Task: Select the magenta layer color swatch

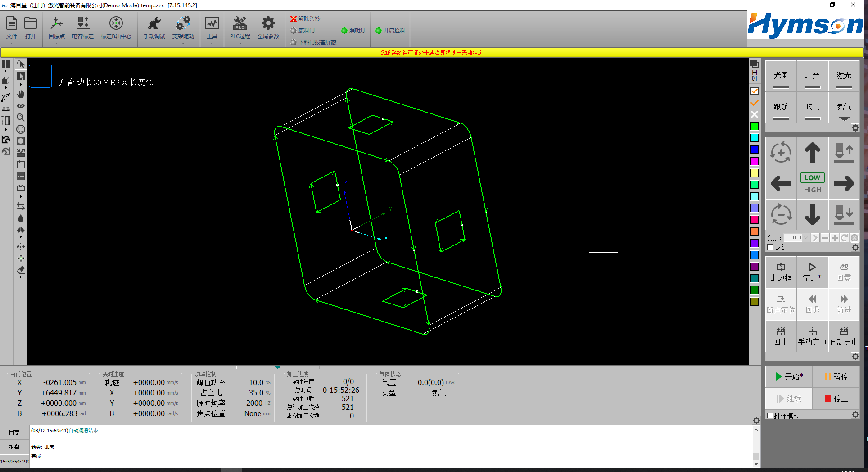Action: [755, 161]
